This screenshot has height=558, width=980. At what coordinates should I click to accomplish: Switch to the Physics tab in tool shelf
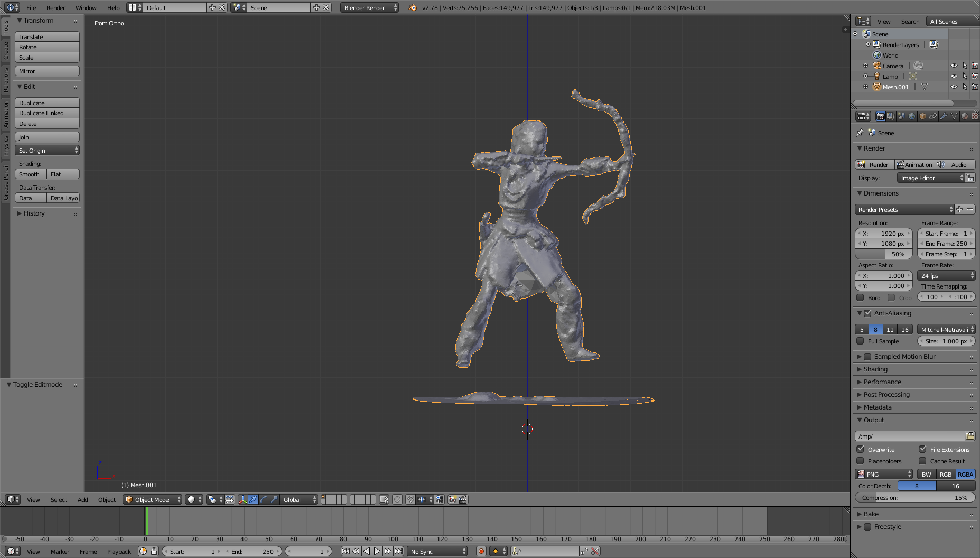pyautogui.click(x=5, y=145)
